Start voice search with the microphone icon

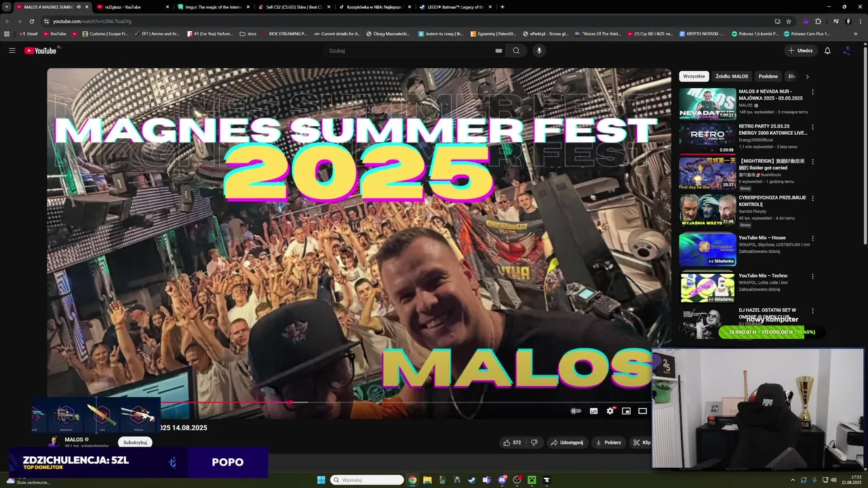tap(539, 51)
